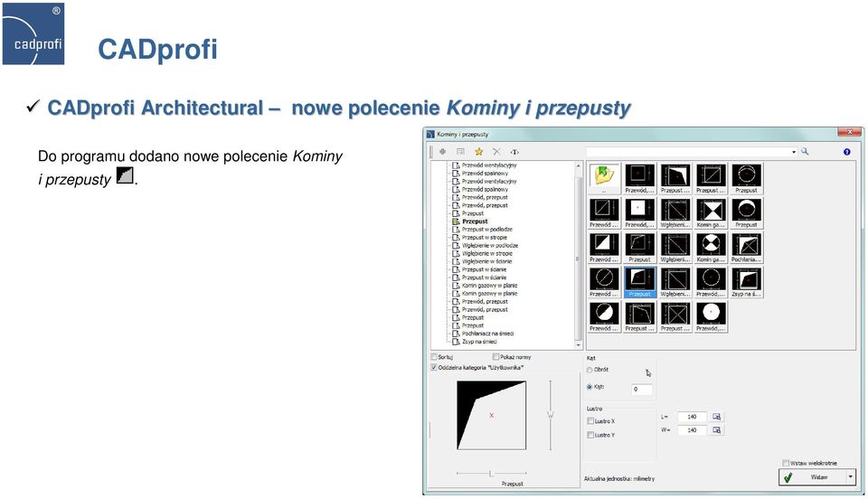Viewport: 868px width, 499px height.
Task: Close the Kominy i przepusty dialog
Action: click(x=849, y=132)
